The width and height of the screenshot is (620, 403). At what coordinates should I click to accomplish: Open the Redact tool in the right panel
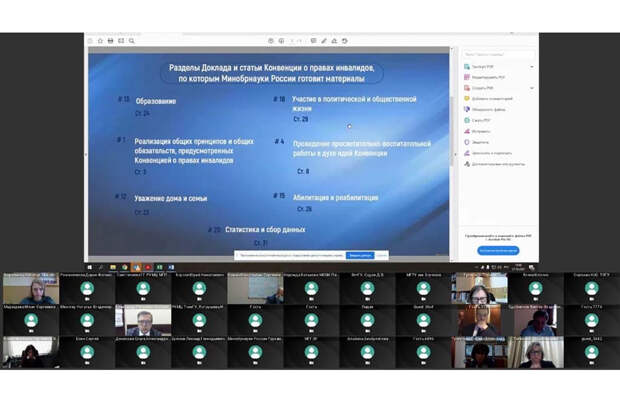477,131
